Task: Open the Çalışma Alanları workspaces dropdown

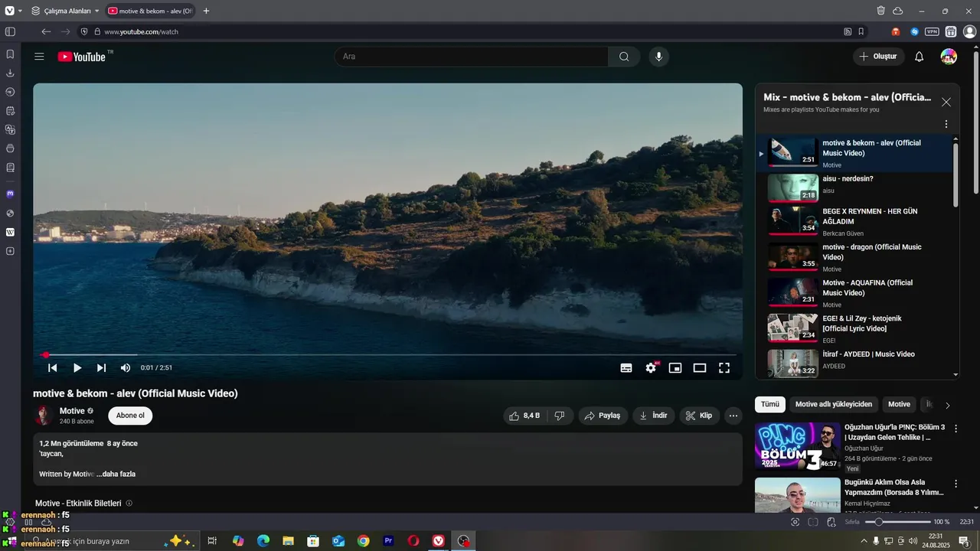Action: (x=66, y=11)
